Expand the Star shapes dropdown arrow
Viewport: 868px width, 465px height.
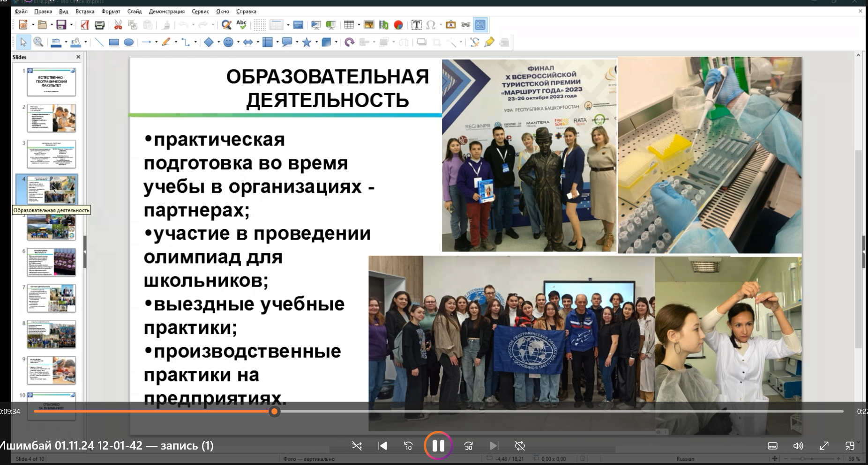tap(316, 43)
